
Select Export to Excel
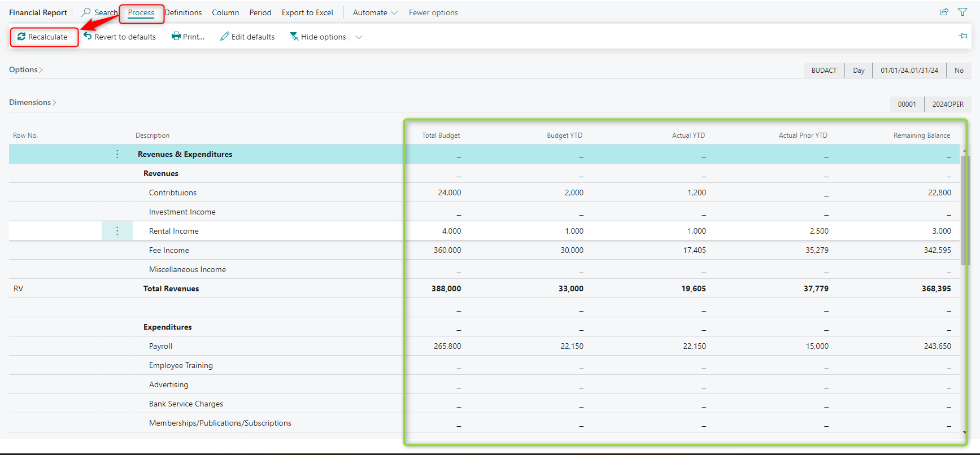pyautogui.click(x=307, y=12)
